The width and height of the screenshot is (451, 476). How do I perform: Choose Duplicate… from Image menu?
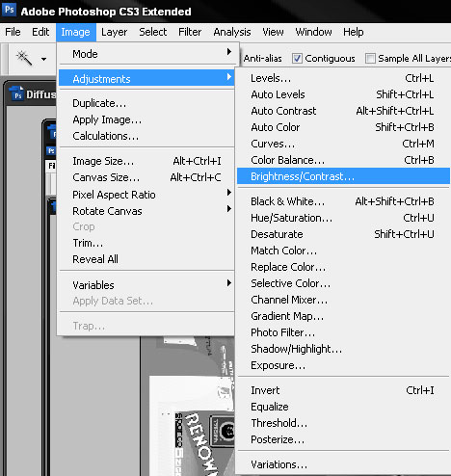point(146,103)
